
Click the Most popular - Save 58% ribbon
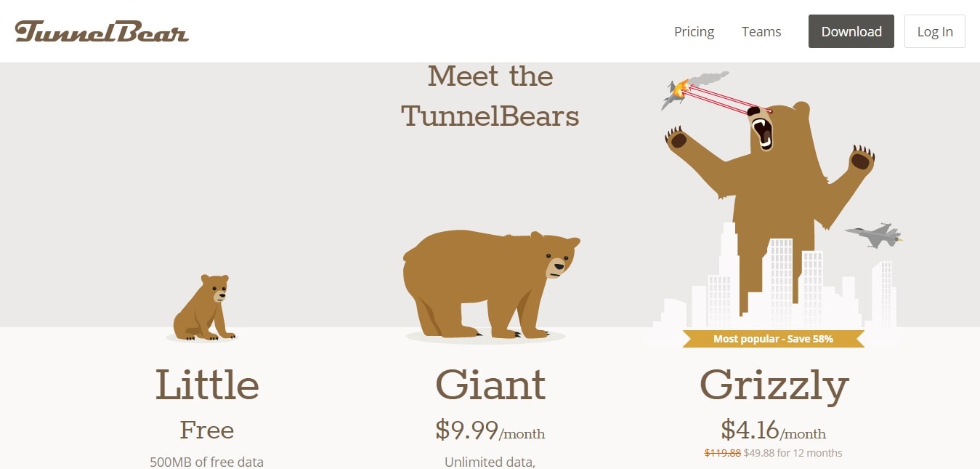[x=774, y=339]
